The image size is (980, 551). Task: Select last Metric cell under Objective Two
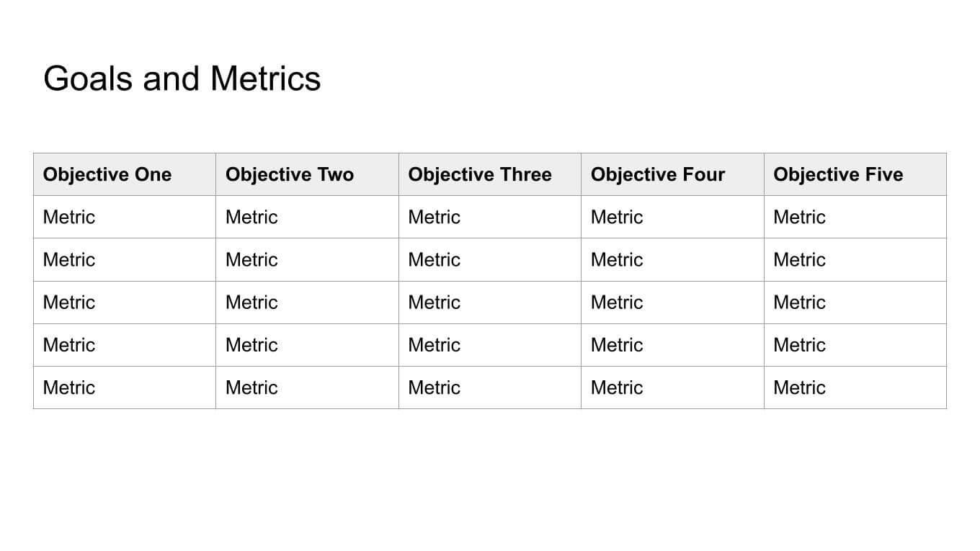[306, 388]
